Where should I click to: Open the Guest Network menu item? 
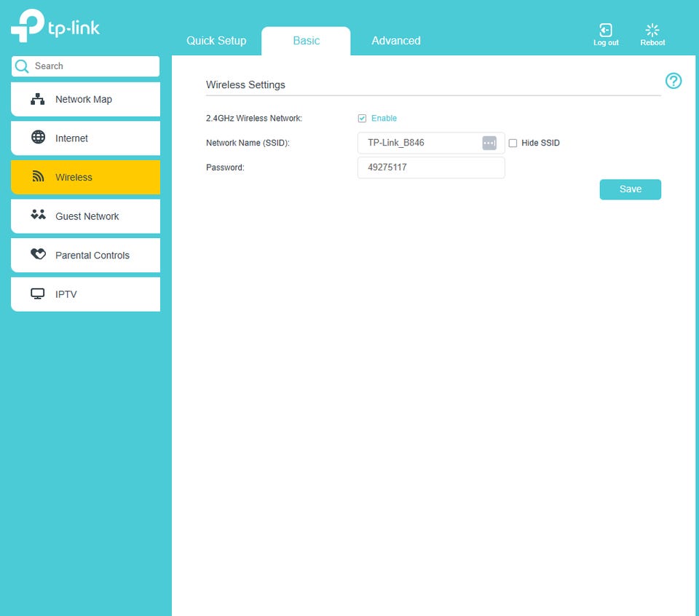(86, 216)
